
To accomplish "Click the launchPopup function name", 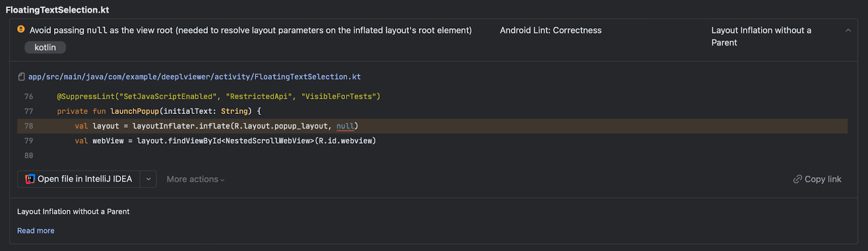I will 135,111.
